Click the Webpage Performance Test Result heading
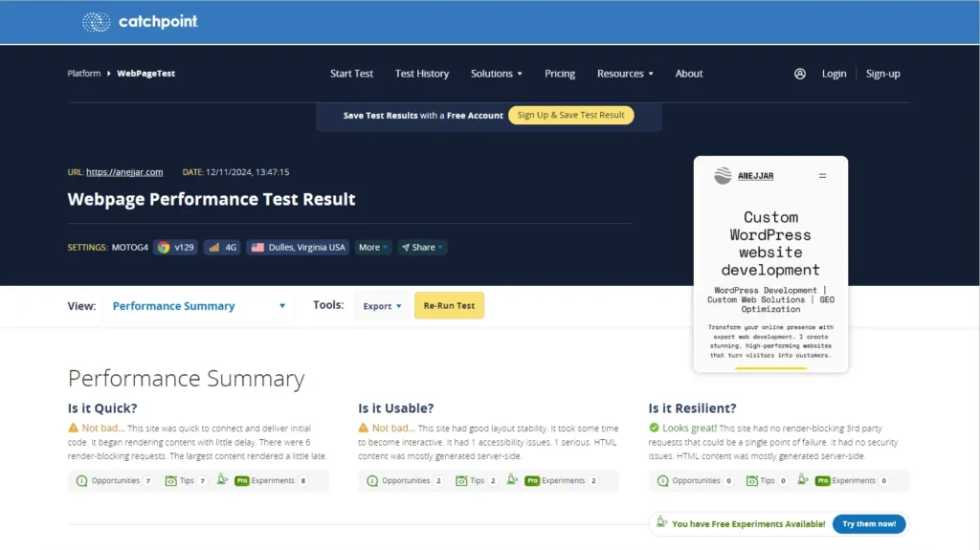This screenshot has height=550, width=980. point(212,199)
